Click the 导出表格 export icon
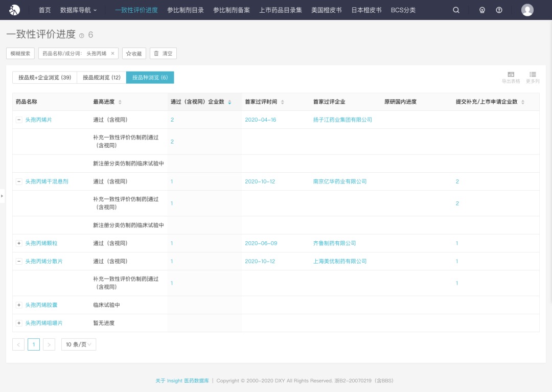 (x=511, y=77)
